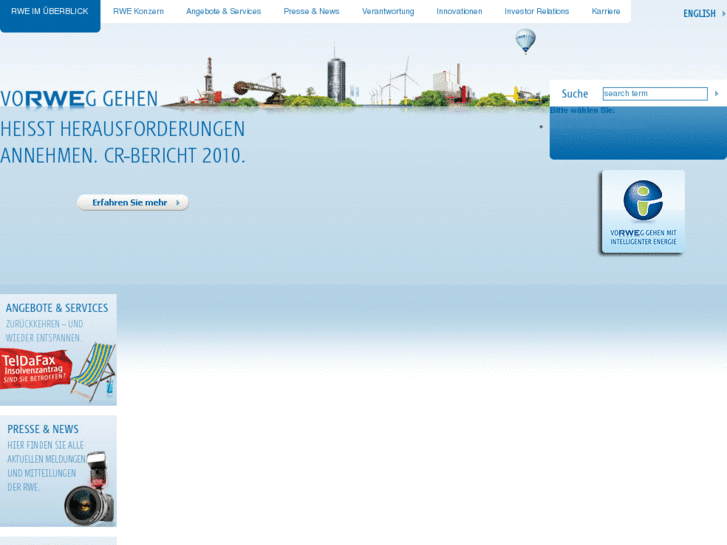Open Investor Relations menu item
727x545 pixels.
pos(536,11)
